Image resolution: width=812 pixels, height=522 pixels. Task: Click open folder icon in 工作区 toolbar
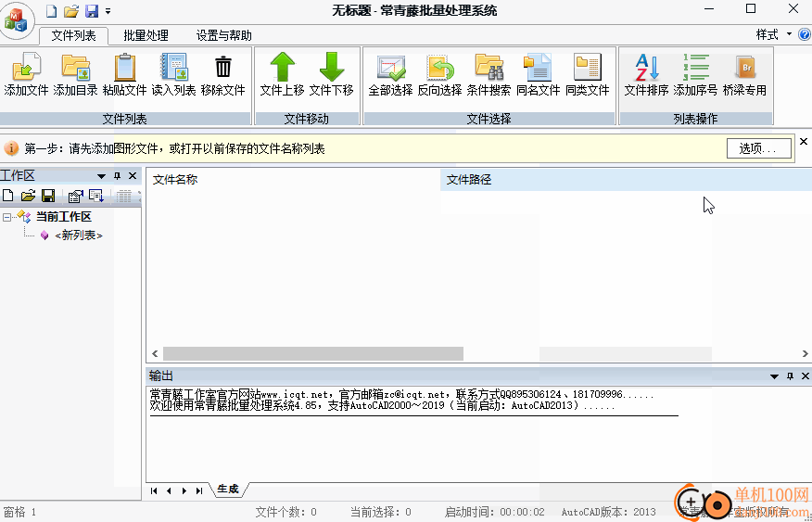(x=28, y=196)
